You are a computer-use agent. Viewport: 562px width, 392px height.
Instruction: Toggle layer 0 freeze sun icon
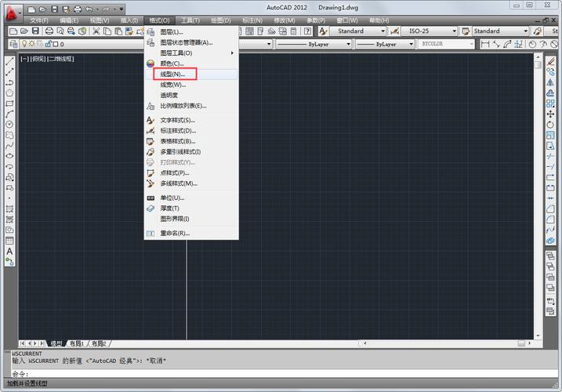pyautogui.click(x=31, y=44)
